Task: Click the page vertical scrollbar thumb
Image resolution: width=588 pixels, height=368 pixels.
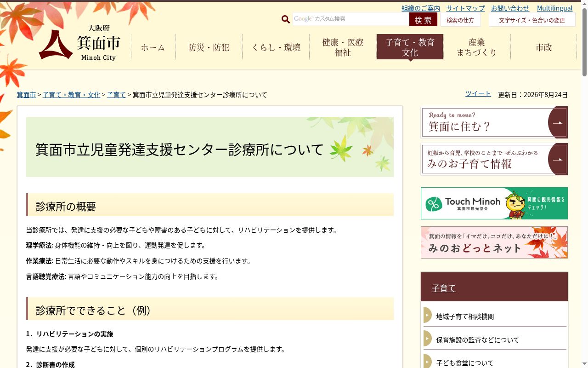Action: [584, 41]
